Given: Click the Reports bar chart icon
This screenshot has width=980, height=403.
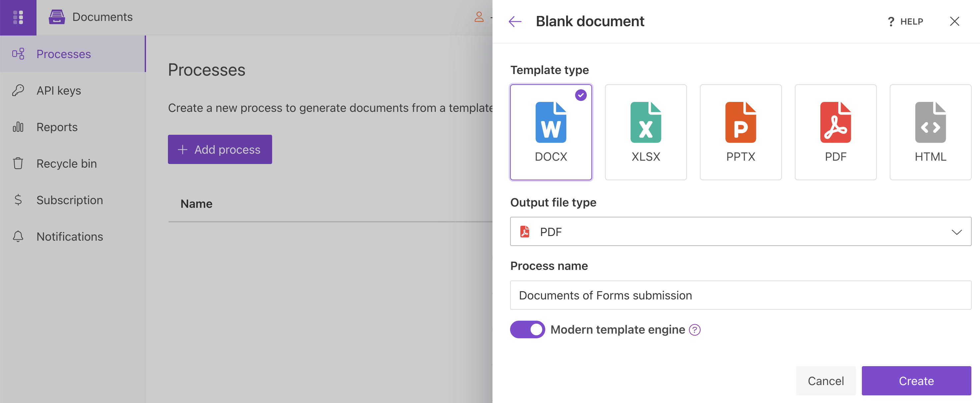Looking at the screenshot, I should 18,127.
